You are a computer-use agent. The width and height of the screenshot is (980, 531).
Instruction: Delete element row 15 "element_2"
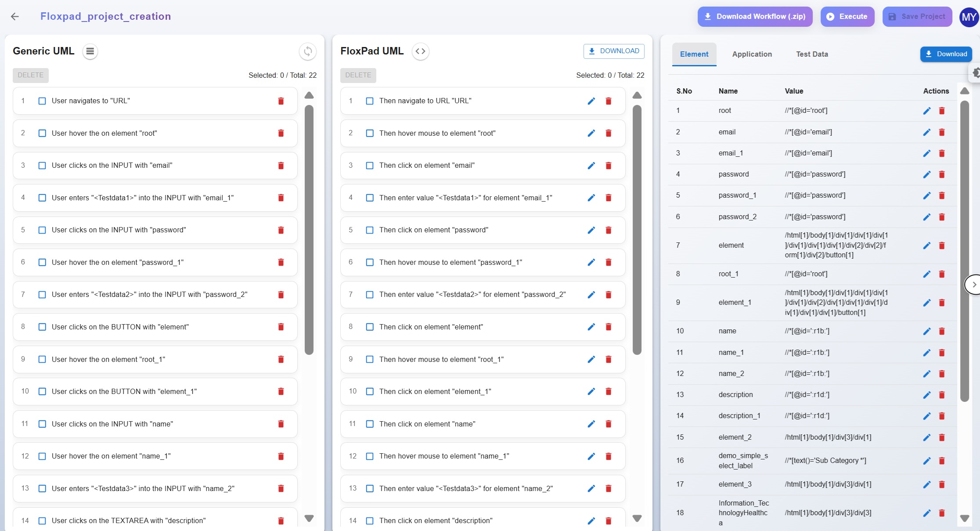(942, 437)
